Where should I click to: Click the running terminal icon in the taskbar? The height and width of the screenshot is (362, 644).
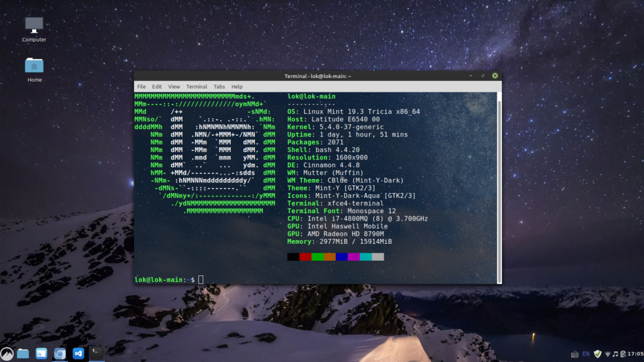coord(96,354)
